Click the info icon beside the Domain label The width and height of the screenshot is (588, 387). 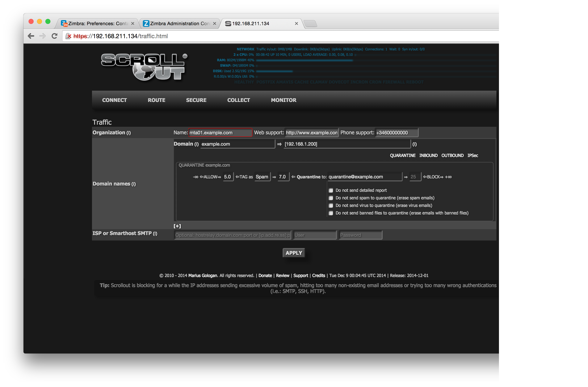click(196, 144)
